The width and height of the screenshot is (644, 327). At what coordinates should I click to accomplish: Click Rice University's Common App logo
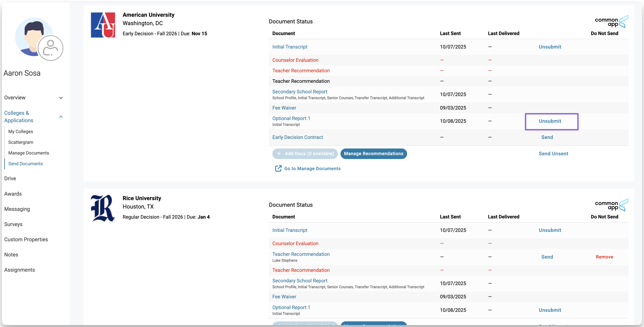click(611, 205)
